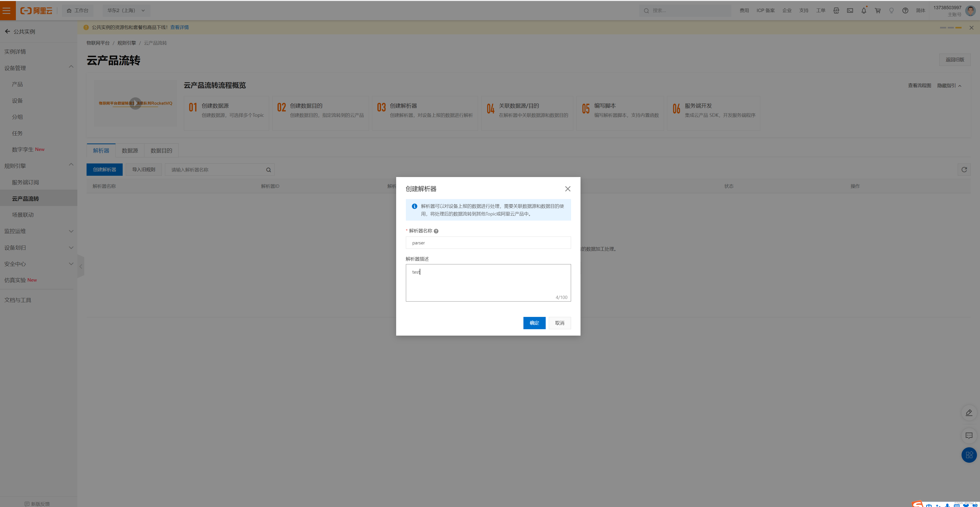Switch to the 数据目的 tab
980x507 pixels.
coord(161,151)
